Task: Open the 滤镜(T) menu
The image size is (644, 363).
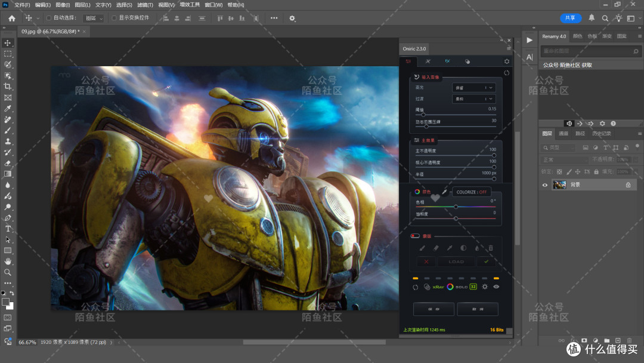Action: 145,5
